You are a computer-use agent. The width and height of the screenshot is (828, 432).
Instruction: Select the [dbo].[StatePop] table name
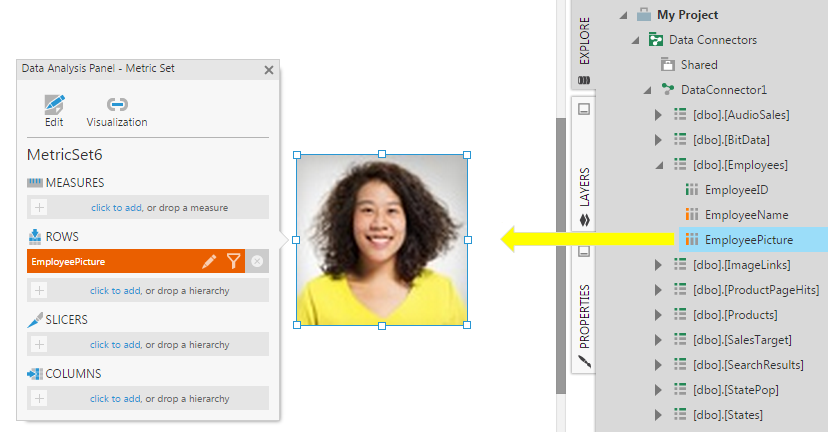point(736,390)
